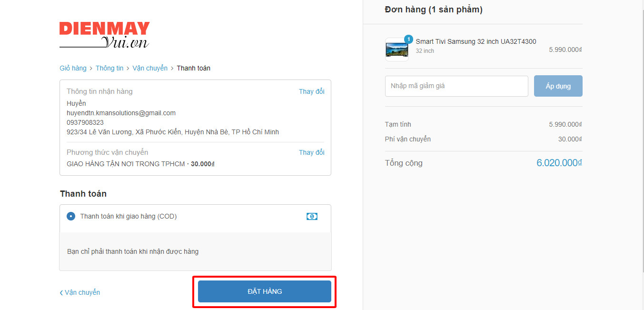Focus the Nhập mã giảm giá field
Viewport: 644px width, 310px height.
click(456, 86)
